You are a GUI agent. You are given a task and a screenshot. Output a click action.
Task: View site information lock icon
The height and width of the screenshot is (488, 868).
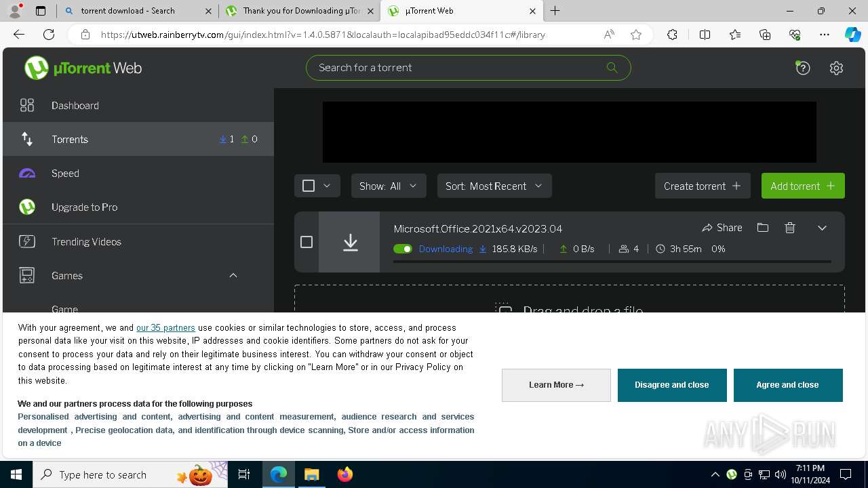(85, 35)
